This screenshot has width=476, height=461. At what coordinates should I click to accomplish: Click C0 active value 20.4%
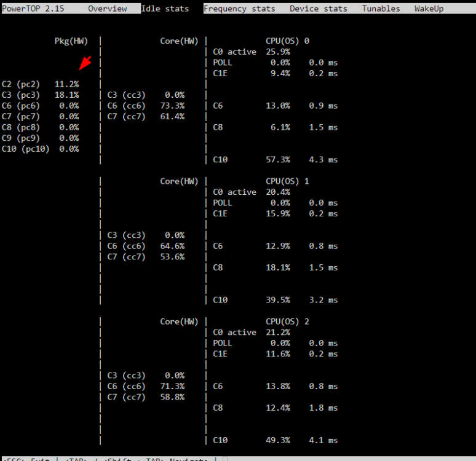tap(278, 192)
